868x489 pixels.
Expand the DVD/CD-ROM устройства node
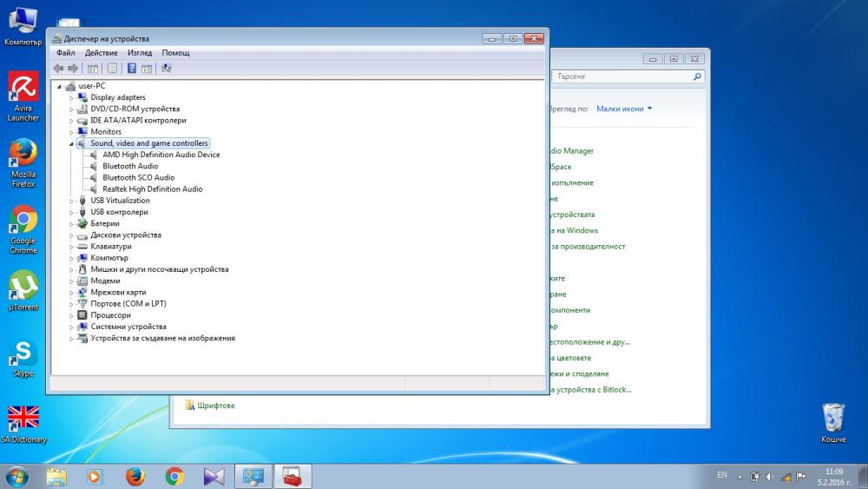click(x=71, y=109)
